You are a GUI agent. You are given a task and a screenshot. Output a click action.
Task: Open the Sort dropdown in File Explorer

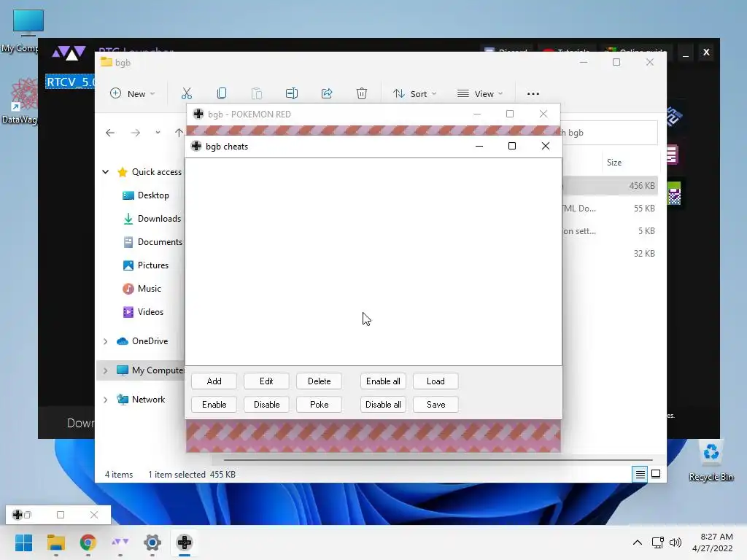(x=414, y=93)
